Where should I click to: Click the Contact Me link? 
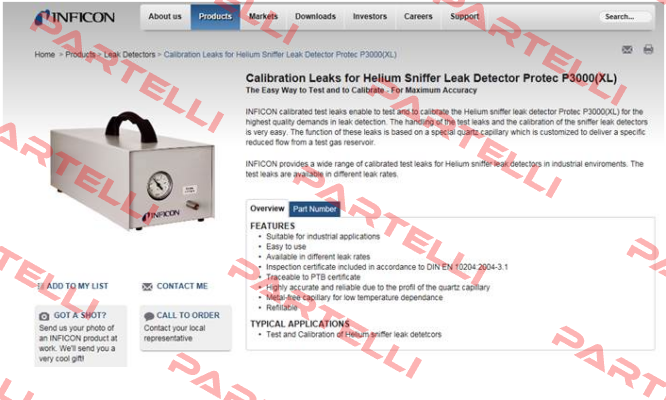pyautogui.click(x=182, y=286)
